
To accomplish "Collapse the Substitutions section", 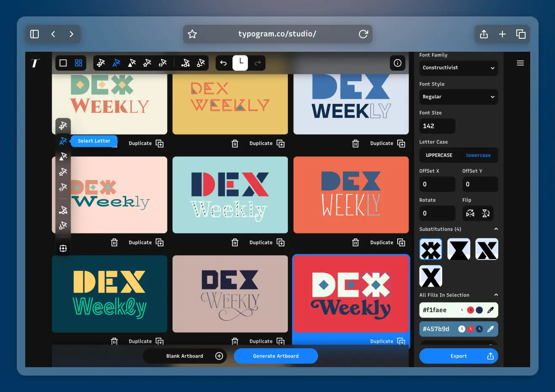I will point(496,229).
